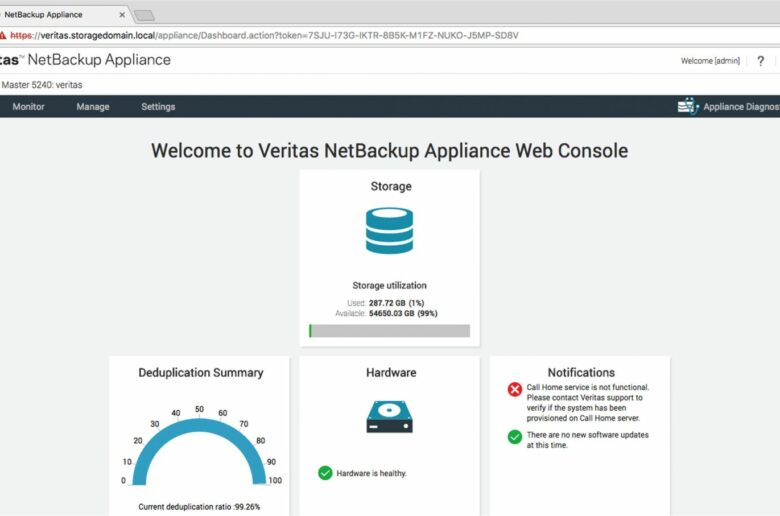Screen dimensions: 780x516
Task: Click the Master 5240: veritas label
Action: (42, 85)
